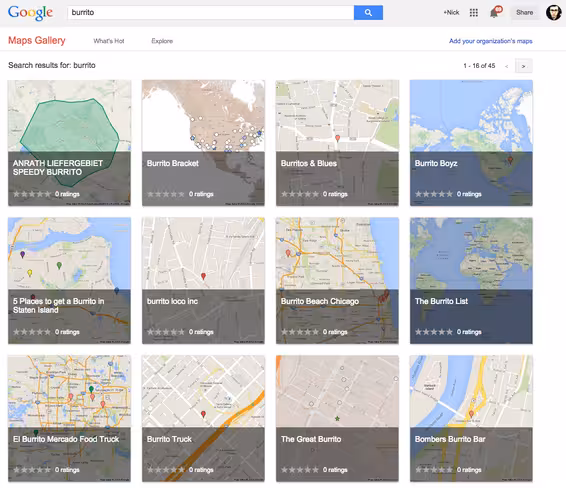Open the Burritos & Blues map card
The image size is (566, 488).
[337, 143]
